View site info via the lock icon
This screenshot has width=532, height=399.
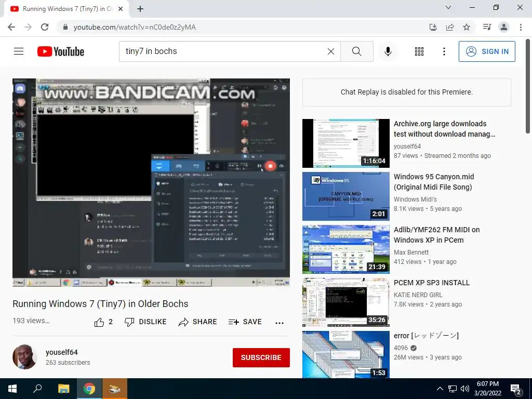(65, 27)
